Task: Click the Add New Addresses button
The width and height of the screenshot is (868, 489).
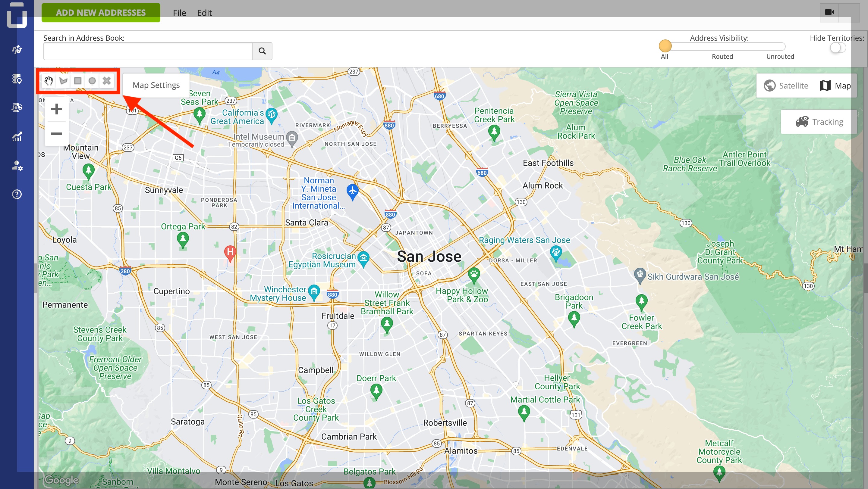Action: (101, 12)
